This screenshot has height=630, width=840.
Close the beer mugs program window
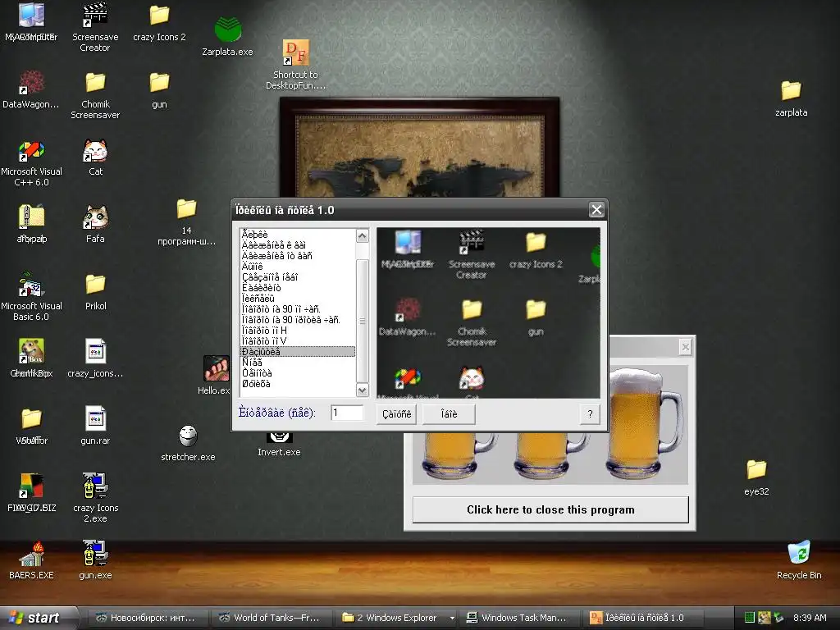tap(685, 347)
